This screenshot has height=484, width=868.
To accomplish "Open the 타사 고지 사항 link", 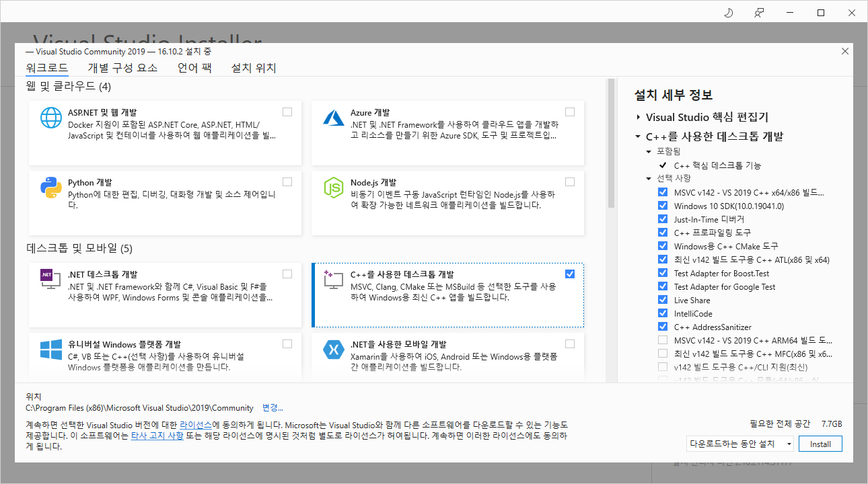I will [157, 436].
